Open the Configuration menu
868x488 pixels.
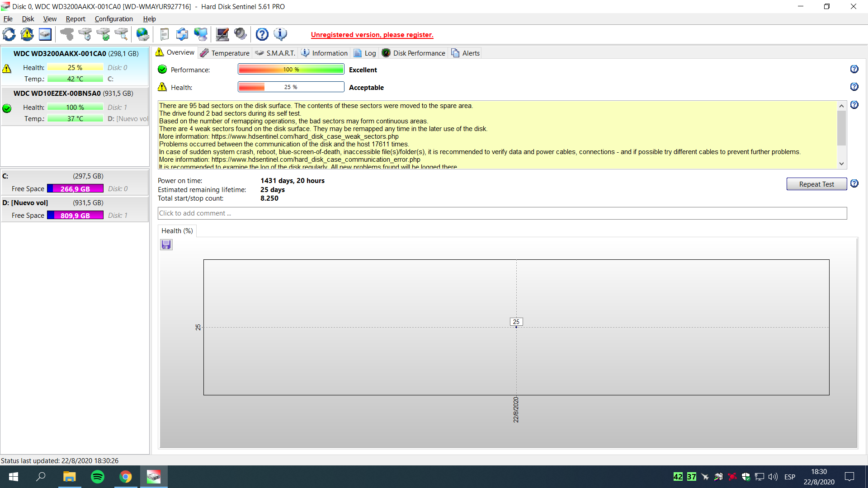pos(114,19)
